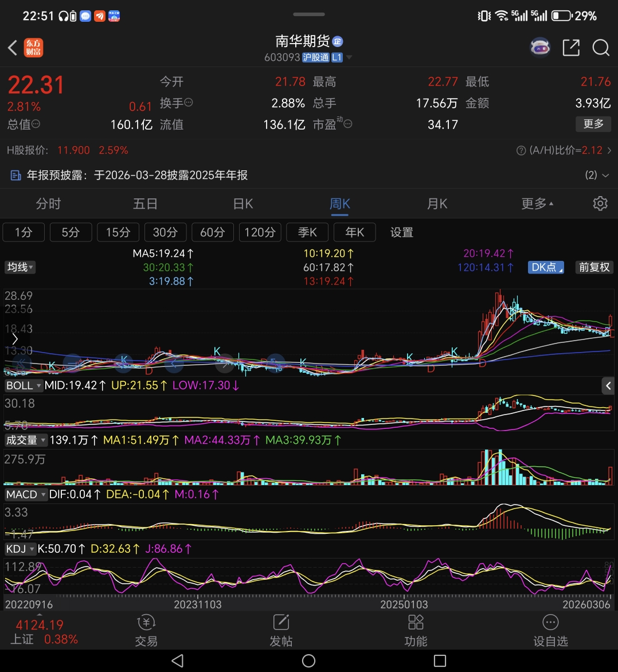Select the 季K period button
Viewport: 618px width, 672px height.
[307, 232]
